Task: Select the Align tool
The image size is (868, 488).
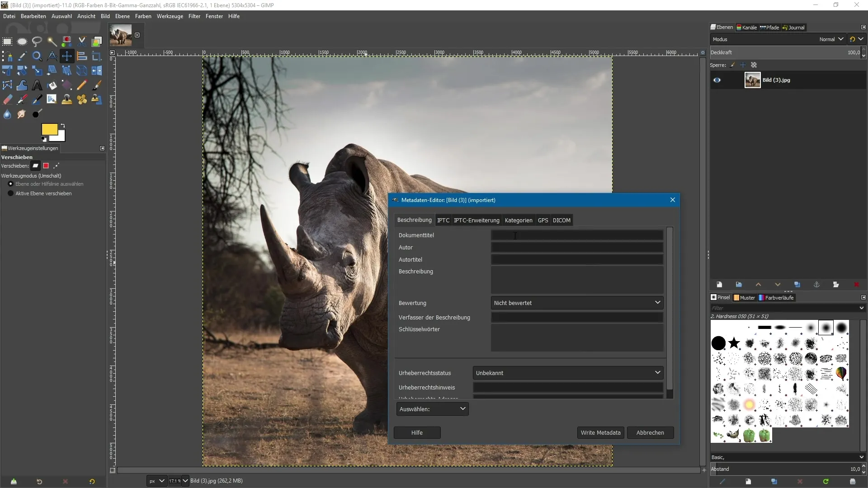Action: point(82,56)
